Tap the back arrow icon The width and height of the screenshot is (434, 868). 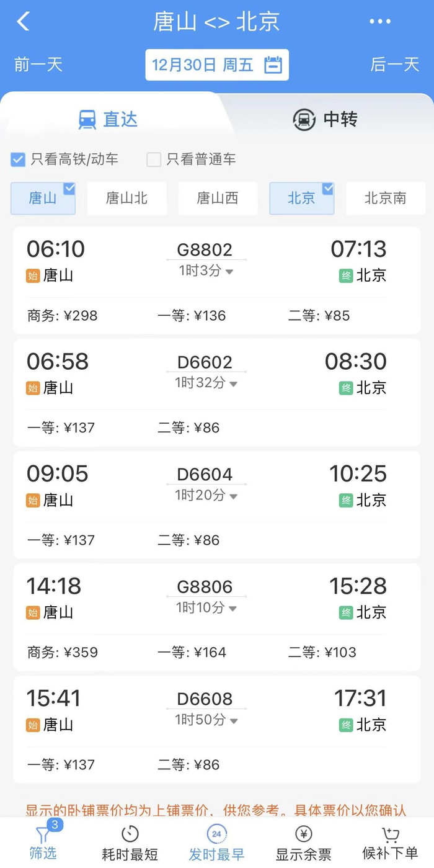coord(23,21)
